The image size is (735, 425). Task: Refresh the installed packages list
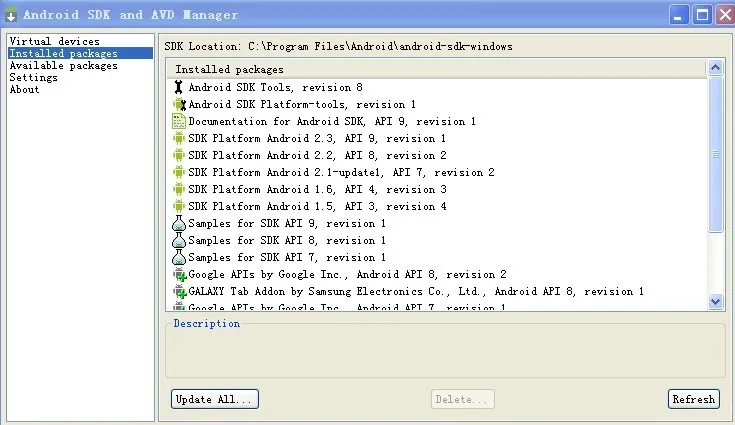694,399
